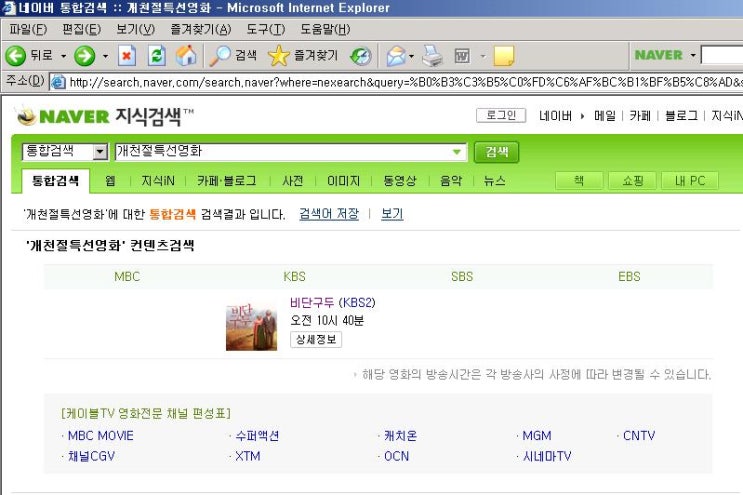Open the Home page icon
Screen dimensions: 743x495
pos(187,56)
